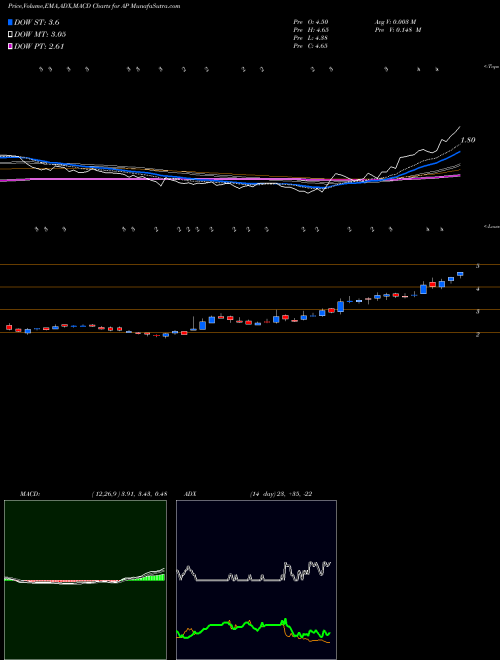Click the magenta DOW PT legend swatch

[11, 46]
